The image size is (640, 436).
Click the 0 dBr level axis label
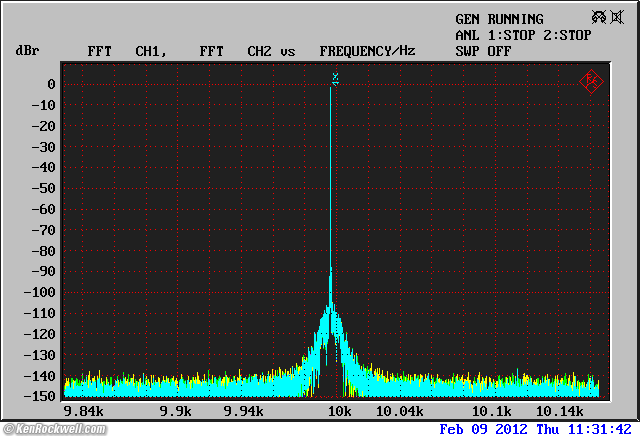point(50,84)
